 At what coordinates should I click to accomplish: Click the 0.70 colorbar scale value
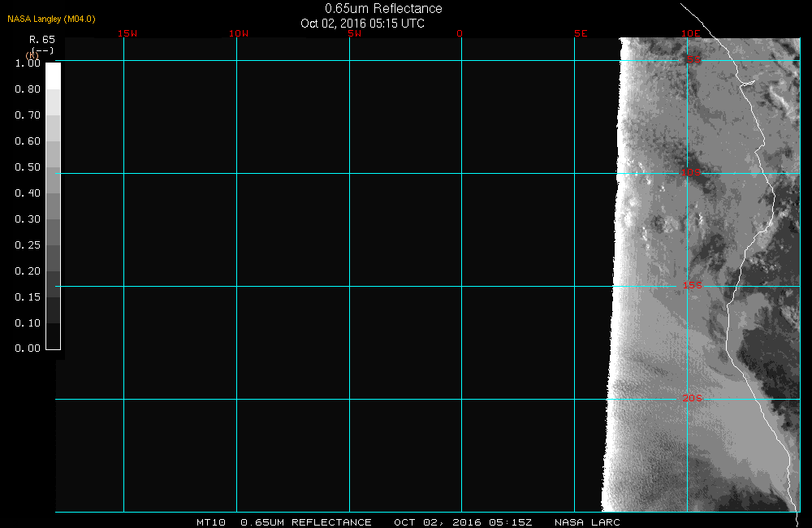click(28, 115)
